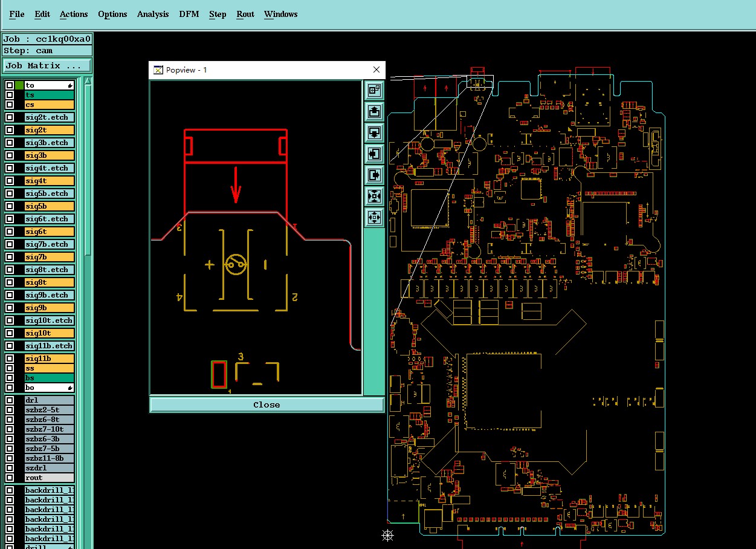The width and height of the screenshot is (756, 549).
Task: Click the Popview copy-to-main-view icon
Action: point(374,90)
